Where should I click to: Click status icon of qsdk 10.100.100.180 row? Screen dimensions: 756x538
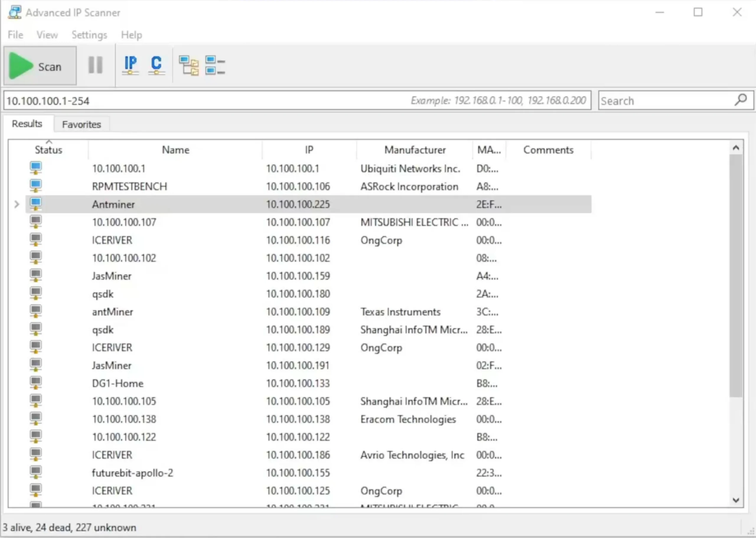(x=36, y=293)
